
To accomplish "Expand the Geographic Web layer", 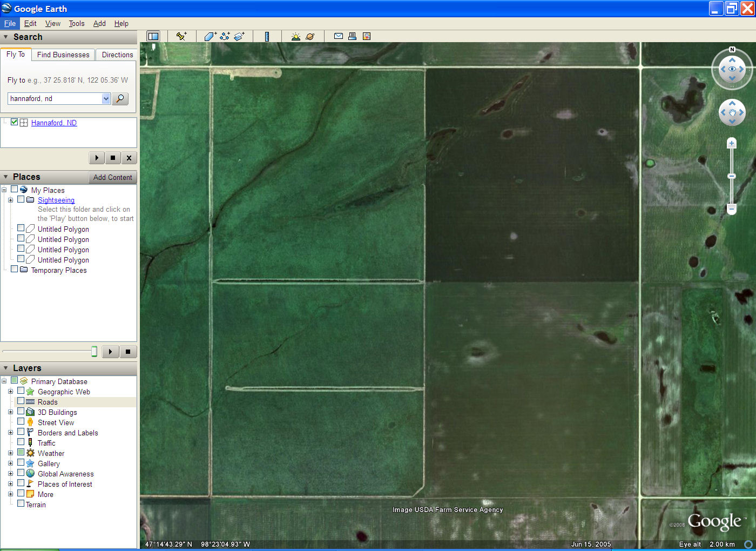I will click(x=10, y=391).
